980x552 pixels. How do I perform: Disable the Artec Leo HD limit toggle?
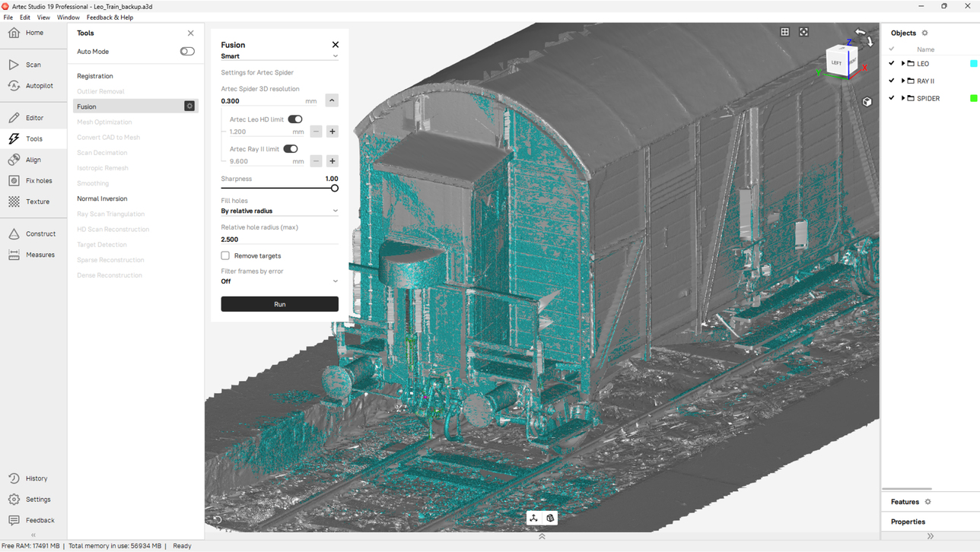coord(295,119)
